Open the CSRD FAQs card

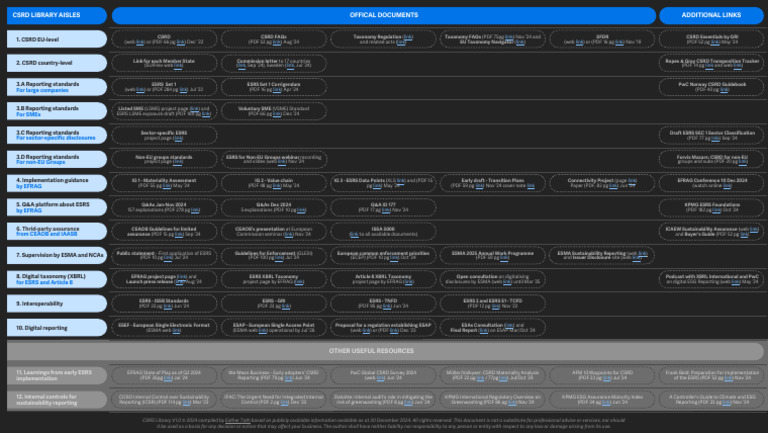pos(274,39)
